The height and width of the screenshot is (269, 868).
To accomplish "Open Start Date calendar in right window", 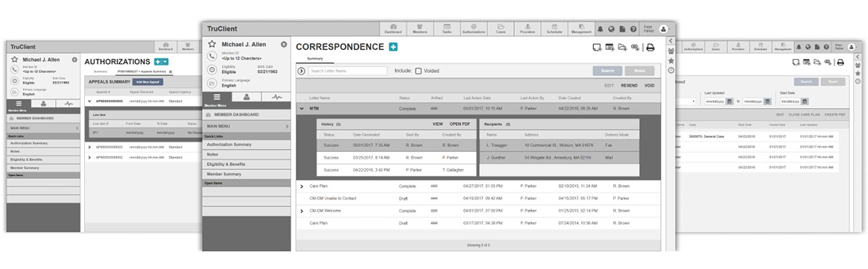I will pyautogui.click(x=805, y=101).
